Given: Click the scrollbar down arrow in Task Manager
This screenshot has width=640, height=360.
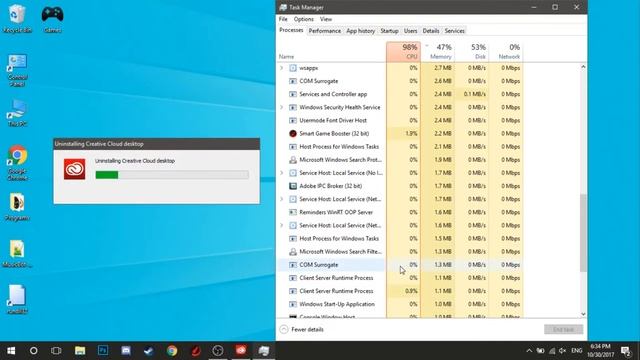Looking at the screenshot, I should coord(583,314).
